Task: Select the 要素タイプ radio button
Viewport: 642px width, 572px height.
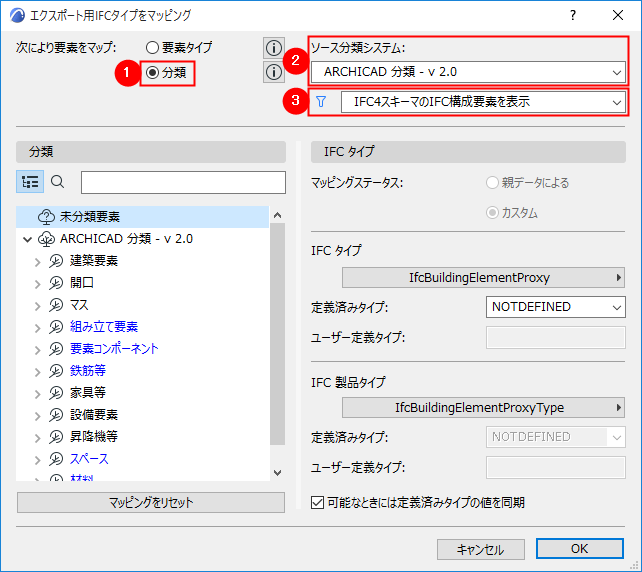Action: coord(152,47)
